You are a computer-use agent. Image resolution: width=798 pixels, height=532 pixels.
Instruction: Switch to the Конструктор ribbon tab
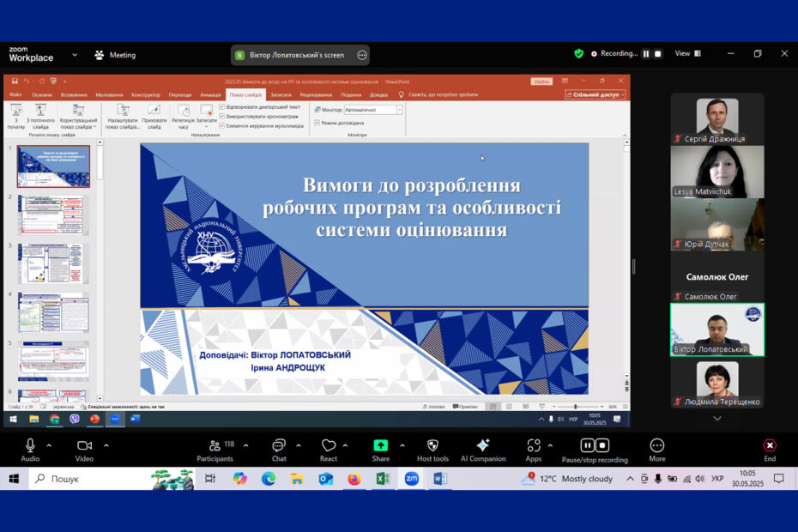(146, 94)
